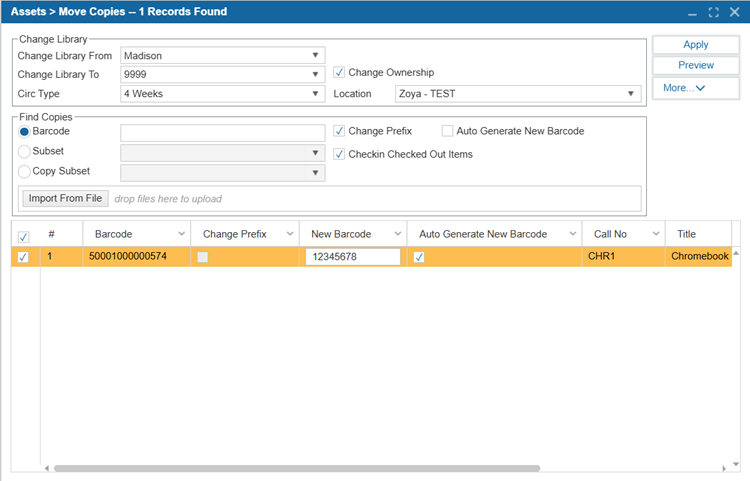
Task: Select the CHR1 call number cell
Action: click(x=623, y=257)
